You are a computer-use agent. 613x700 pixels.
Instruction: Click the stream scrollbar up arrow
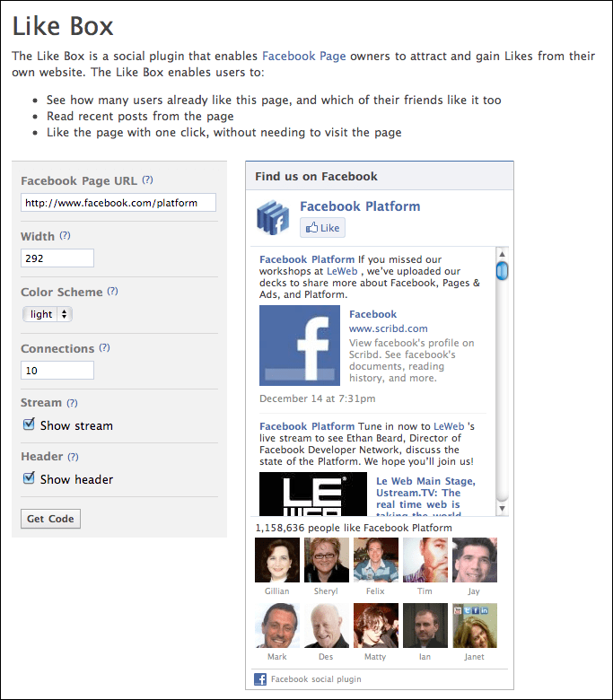coord(502,254)
